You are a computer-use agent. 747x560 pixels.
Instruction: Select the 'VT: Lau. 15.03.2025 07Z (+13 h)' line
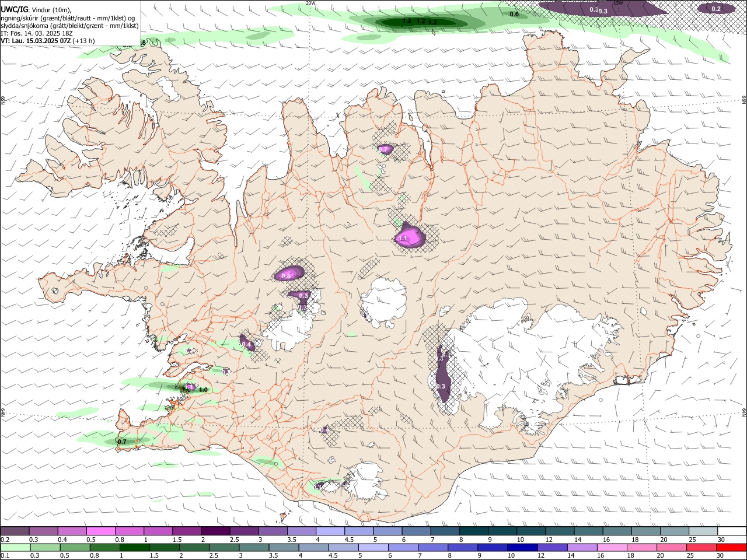[48, 41]
